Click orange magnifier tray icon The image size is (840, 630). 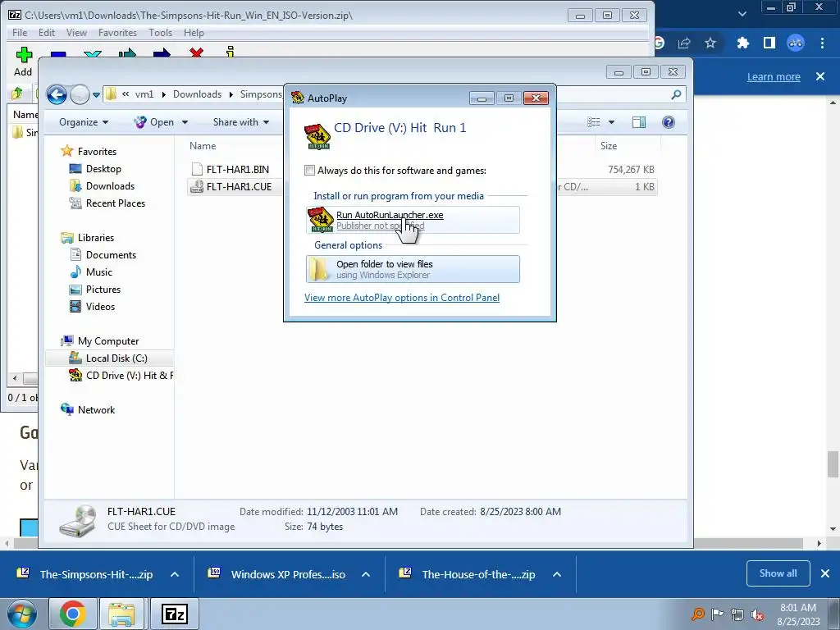pos(697,614)
